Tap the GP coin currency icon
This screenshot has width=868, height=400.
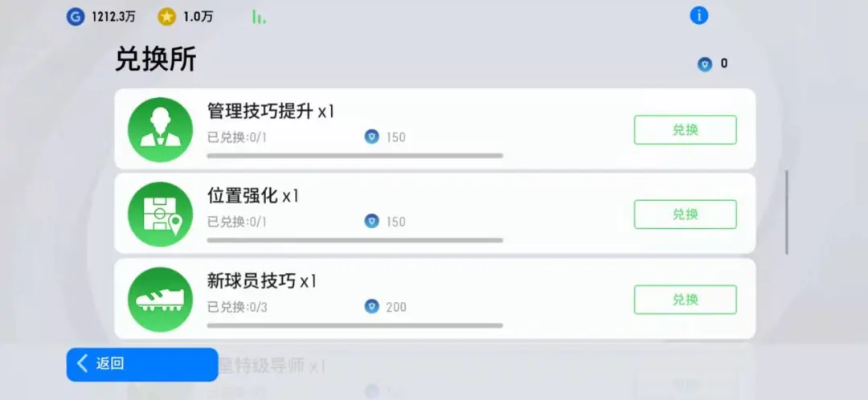75,16
